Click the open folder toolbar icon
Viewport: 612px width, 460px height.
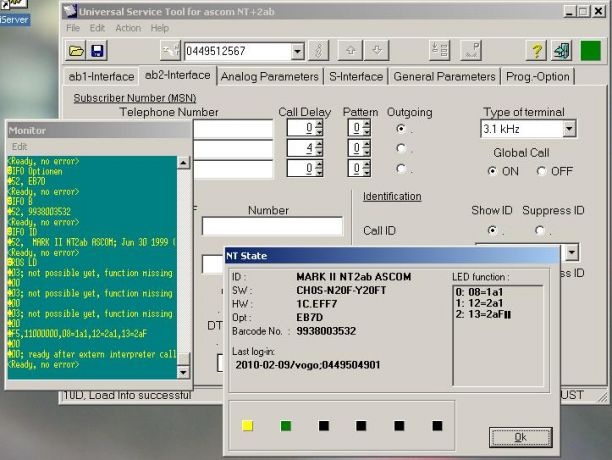[77, 51]
